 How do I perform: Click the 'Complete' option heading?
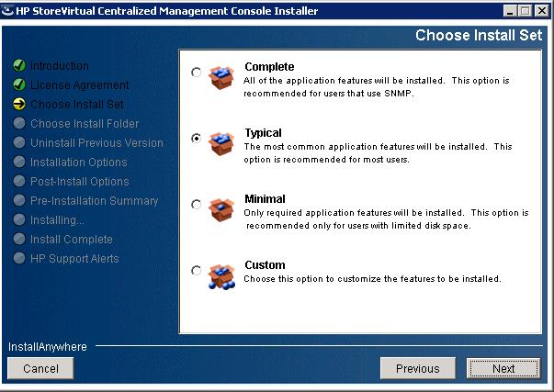pos(269,67)
